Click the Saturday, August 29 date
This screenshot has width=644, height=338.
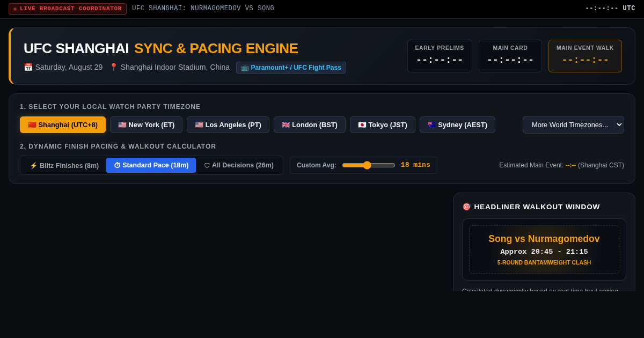pyautogui.click(x=69, y=67)
